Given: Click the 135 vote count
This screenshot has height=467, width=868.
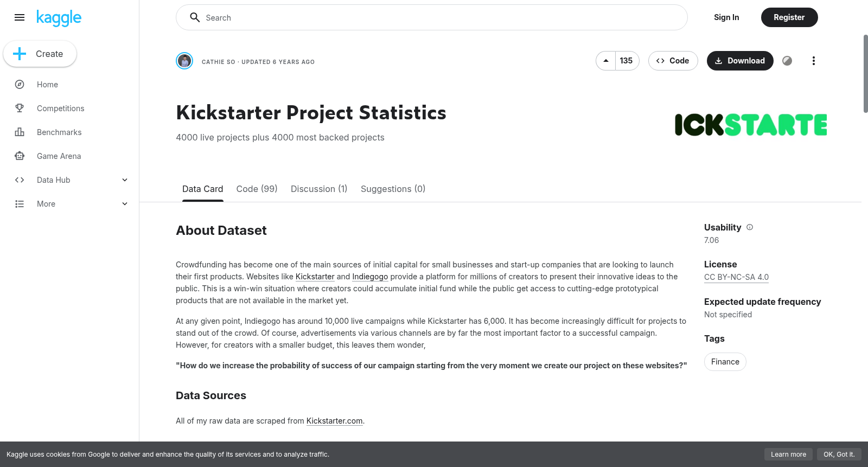Looking at the screenshot, I should tap(627, 61).
